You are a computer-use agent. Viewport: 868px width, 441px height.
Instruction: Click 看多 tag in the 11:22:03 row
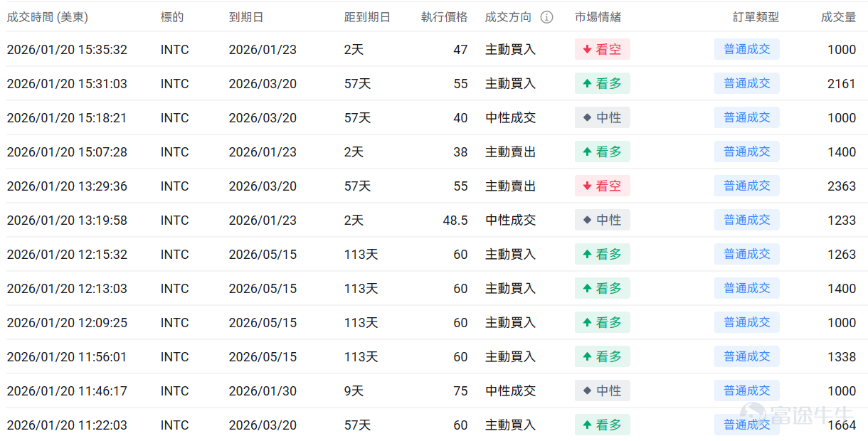(603, 425)
